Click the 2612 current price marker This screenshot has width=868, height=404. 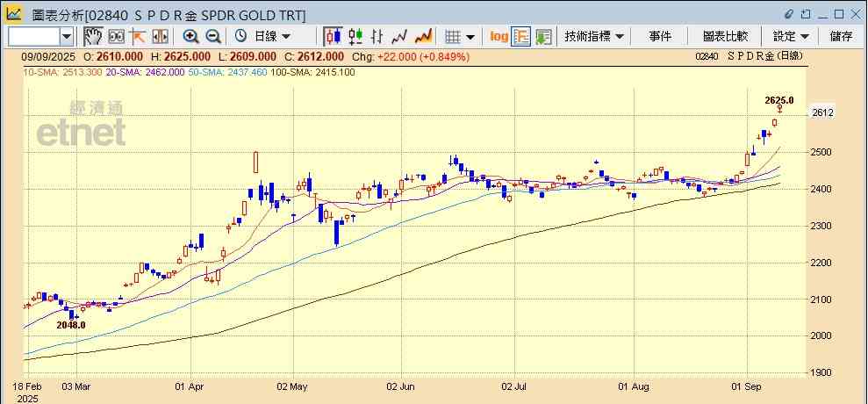click(x=822, y=112)
